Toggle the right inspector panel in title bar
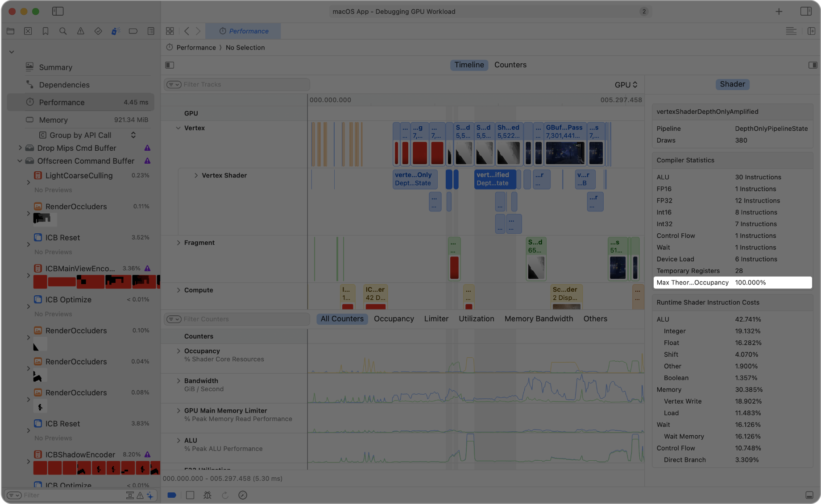The width and height of the screenshot is (821, 504). 806,11
